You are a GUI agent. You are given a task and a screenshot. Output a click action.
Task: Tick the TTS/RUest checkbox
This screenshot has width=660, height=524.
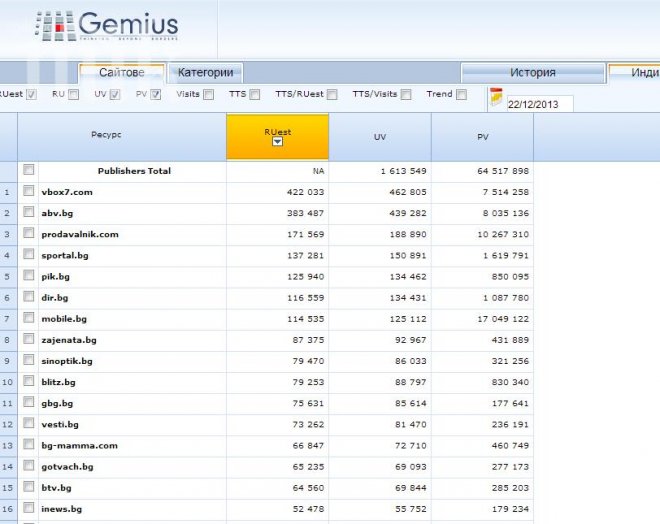(332, 95)
